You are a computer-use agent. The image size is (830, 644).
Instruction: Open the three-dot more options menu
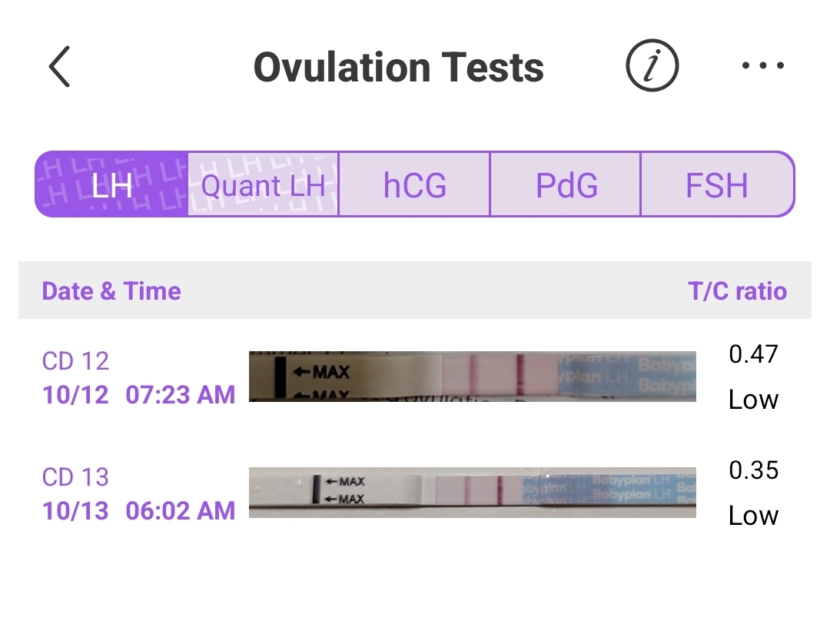pos(763,66)
